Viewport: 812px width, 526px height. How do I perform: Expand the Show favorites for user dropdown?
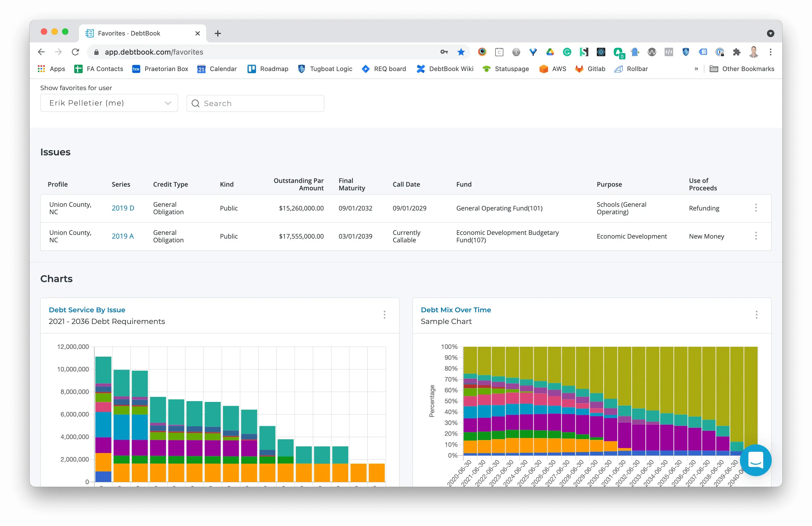point(109,103)
